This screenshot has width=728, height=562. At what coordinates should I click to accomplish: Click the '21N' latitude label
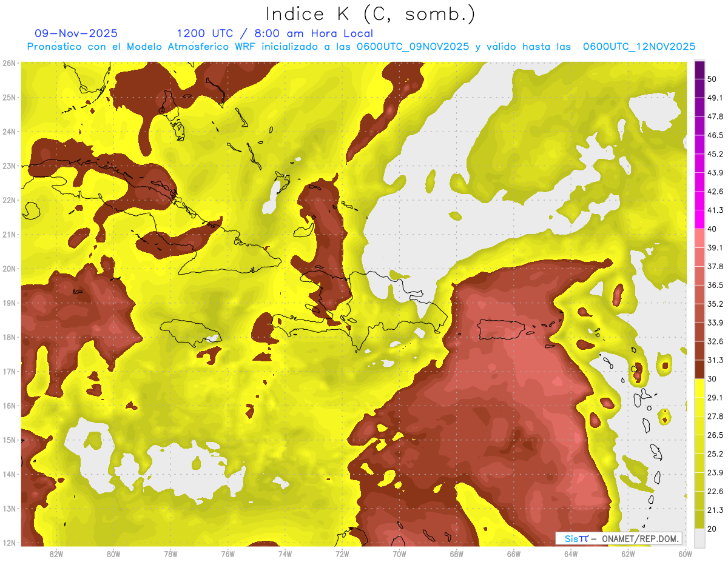point(8,235)
